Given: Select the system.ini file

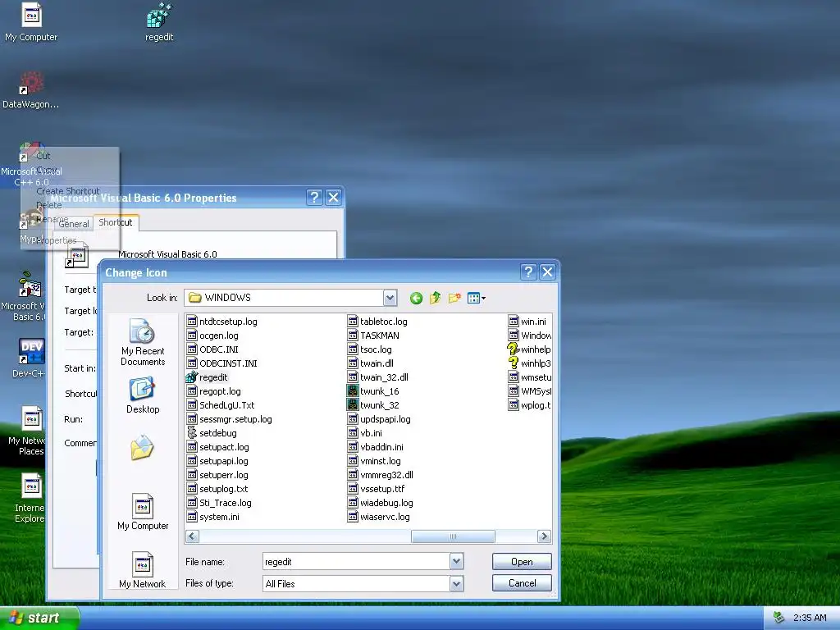Looking at the screenshot, I should pyautogui.click(x=213, y=517).
